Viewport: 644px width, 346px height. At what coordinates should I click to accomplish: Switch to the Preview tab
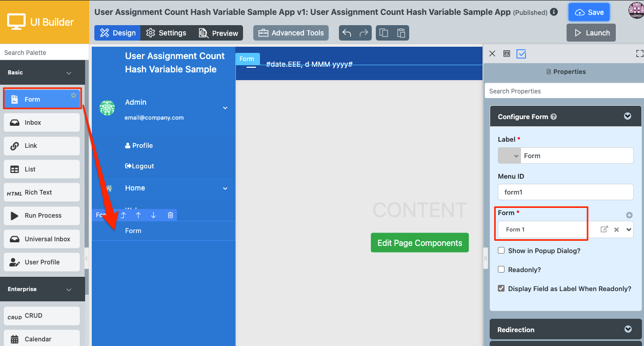218,33
